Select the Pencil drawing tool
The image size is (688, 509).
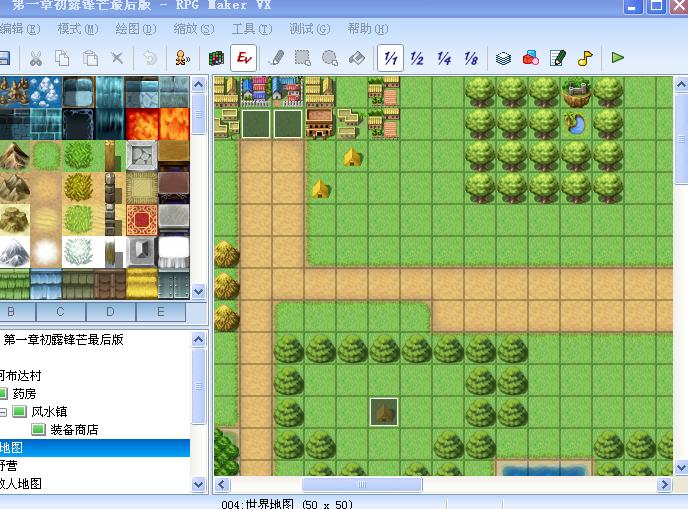pos(276,58)
